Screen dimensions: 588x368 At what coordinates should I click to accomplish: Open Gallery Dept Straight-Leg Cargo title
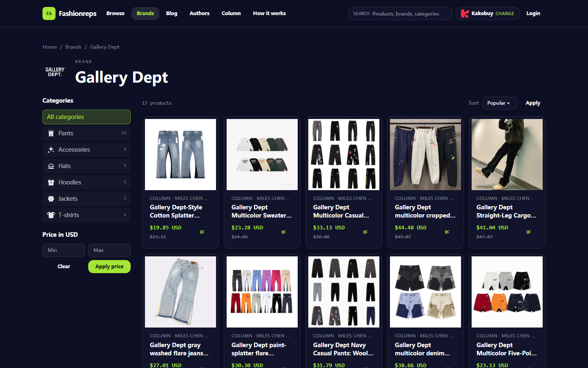(x=507, y=211)
